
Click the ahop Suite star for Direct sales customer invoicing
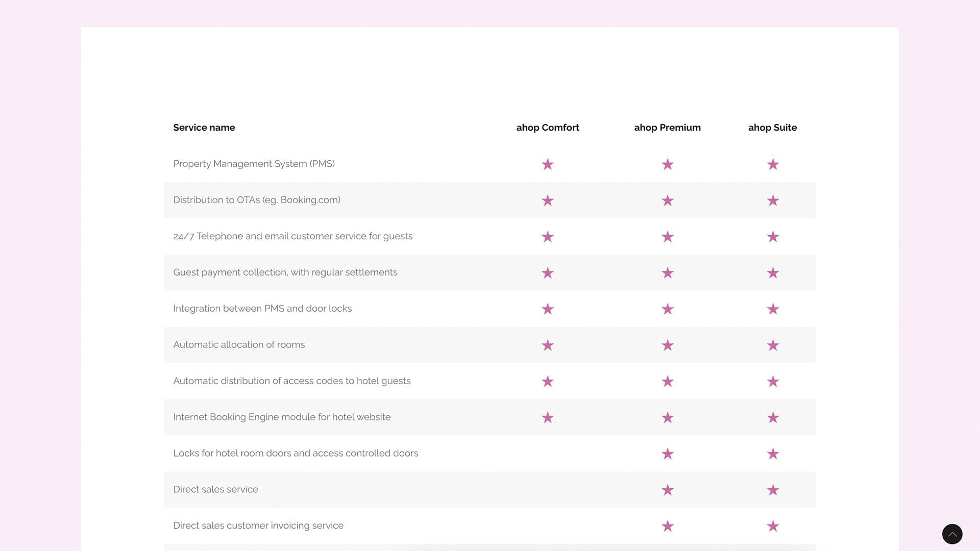[773, 527]
